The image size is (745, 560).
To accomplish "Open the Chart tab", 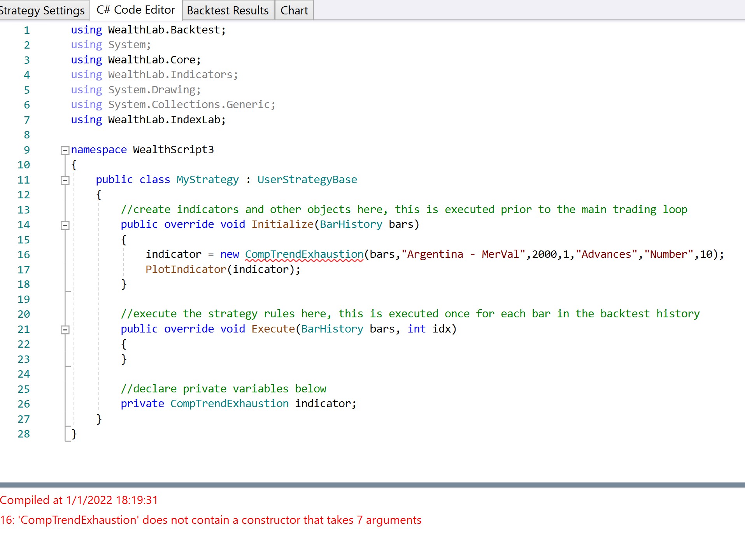I will [x=294, y=10].
